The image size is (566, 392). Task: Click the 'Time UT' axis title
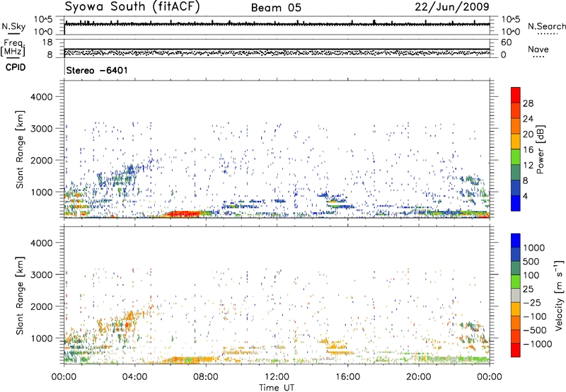coord(277,388)
